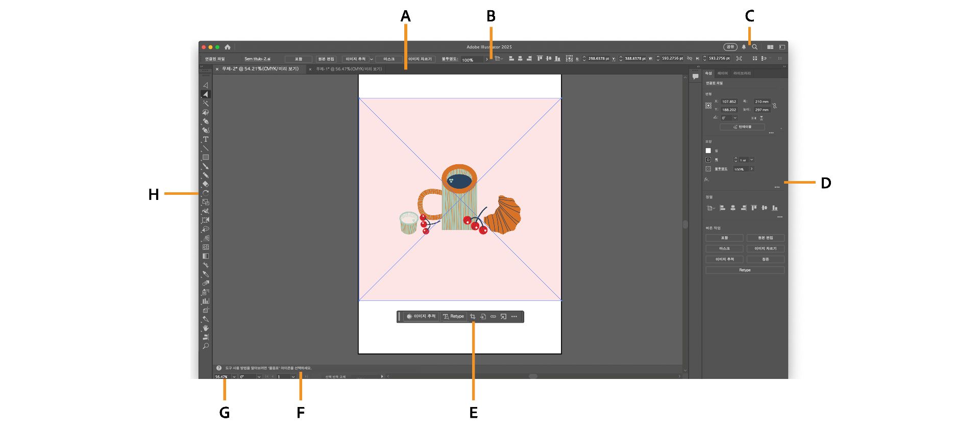Select the Type tool
This screenshot has height=432, width=980.
click(x=205, y=139)
